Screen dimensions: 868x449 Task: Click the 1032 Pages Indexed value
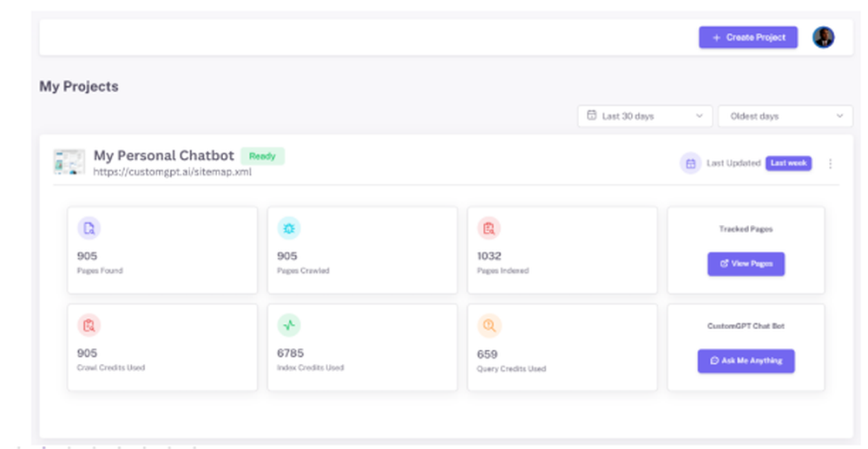(x=489, y=256)
